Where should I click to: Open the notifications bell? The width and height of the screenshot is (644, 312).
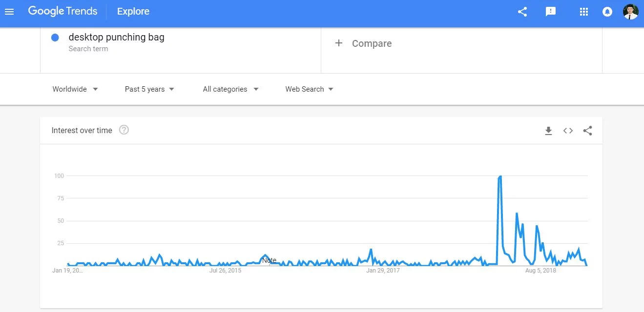click(x=607, y=12)
